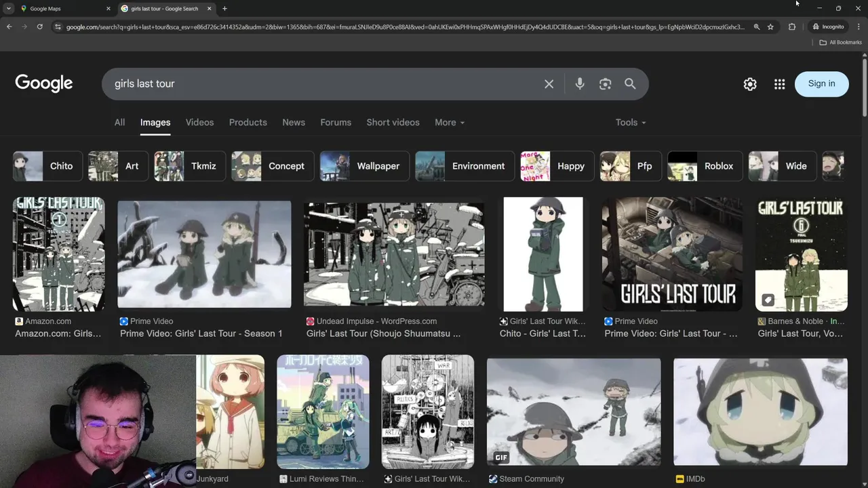Click Girls' Last Tour (Shoujo Shuumatsu link
868x488 pixels.
pos(383,333)
